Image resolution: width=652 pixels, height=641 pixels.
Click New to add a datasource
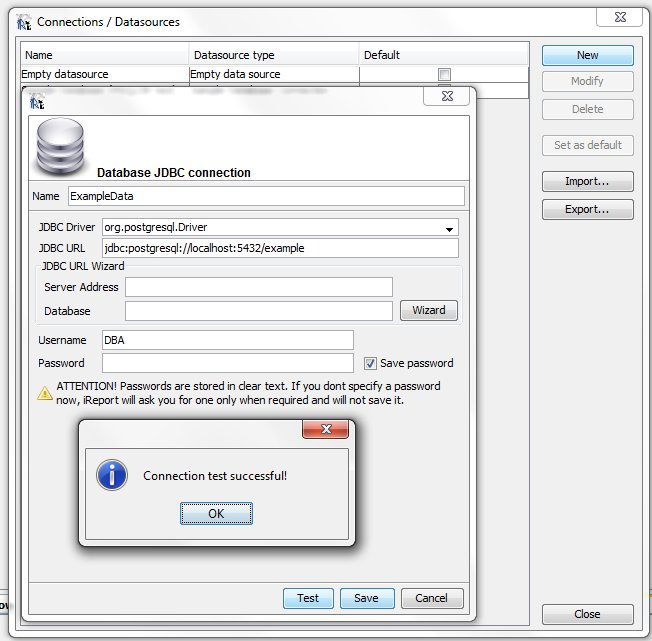coord(587,55)
